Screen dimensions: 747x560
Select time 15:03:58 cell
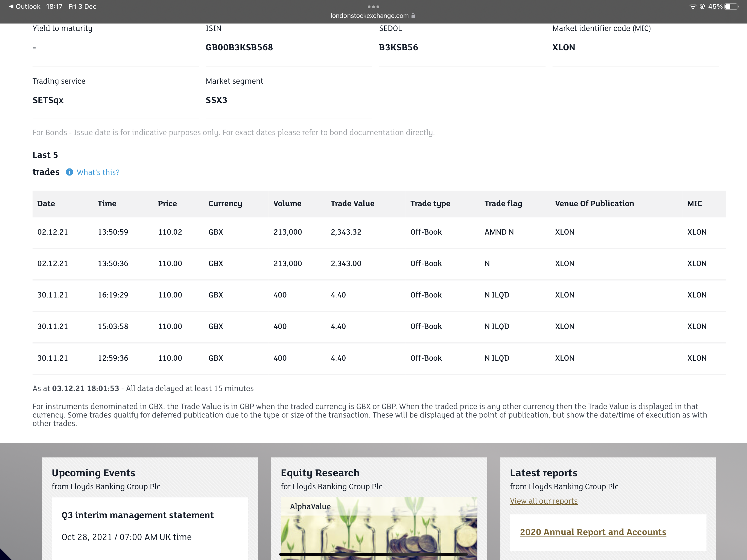(113, 326)
